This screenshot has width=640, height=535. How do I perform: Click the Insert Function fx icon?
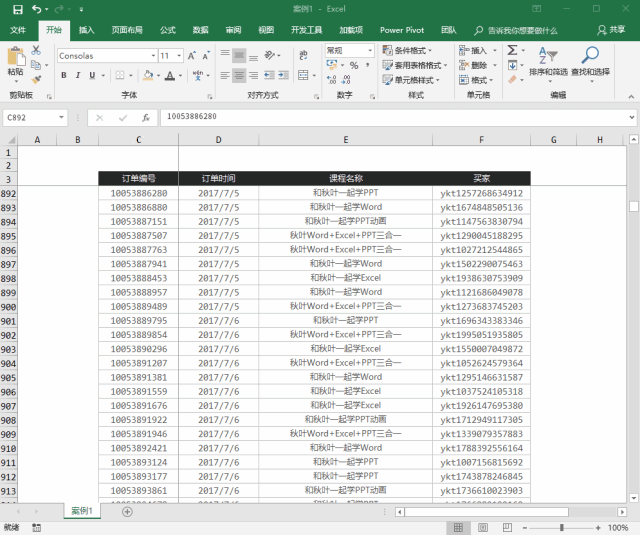tap(146, 118)
